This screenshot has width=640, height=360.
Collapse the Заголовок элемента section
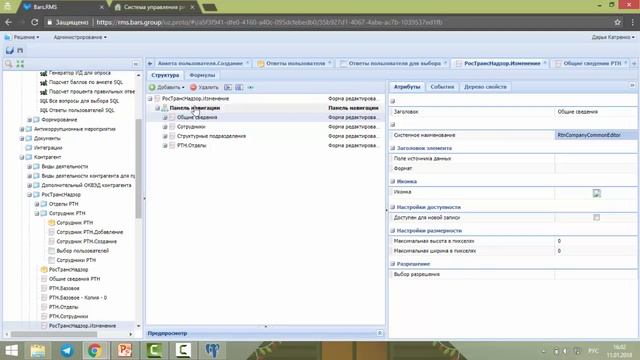pos(393,148)
